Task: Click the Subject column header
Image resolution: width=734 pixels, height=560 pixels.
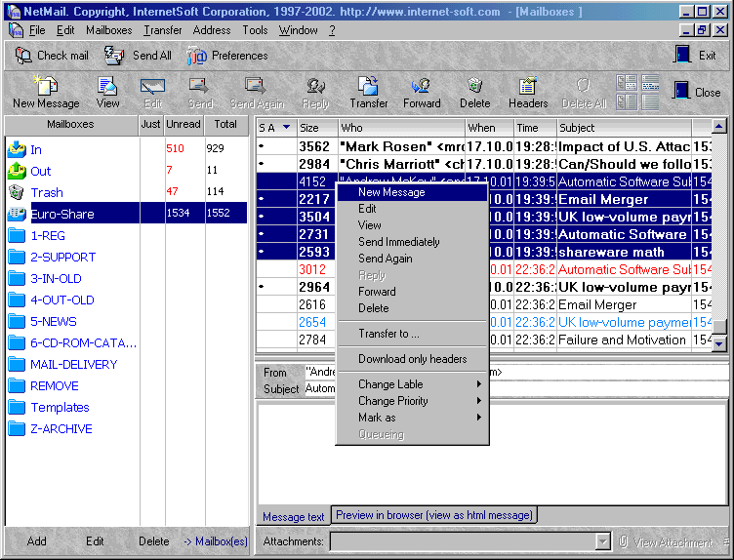Action: pyautogui.click(x=624, y=128)
